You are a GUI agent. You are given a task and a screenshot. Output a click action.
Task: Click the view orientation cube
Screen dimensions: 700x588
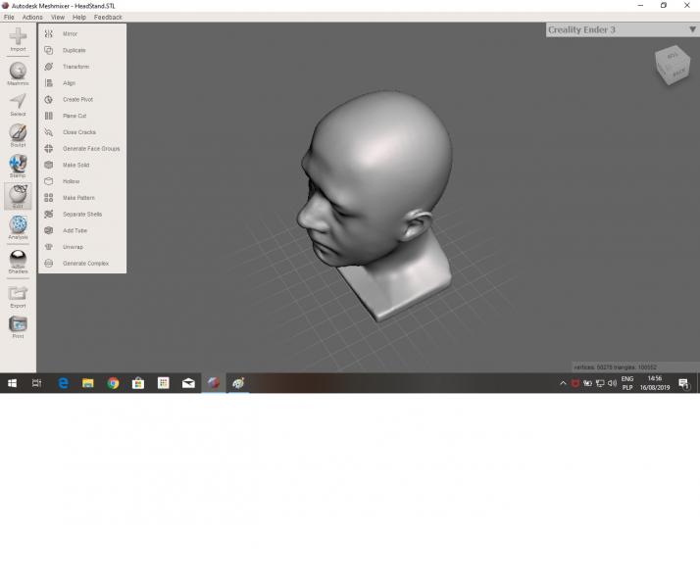[x=674, y=65]
